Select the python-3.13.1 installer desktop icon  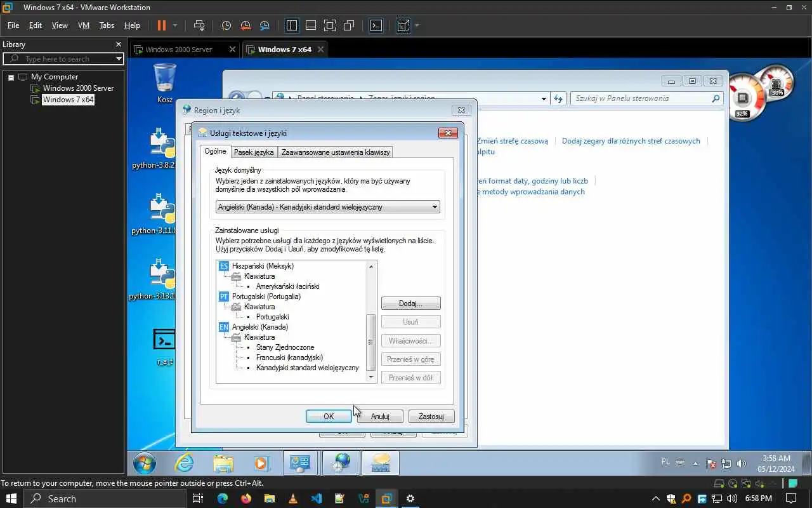pyautogui.click(x=162, y=279)
